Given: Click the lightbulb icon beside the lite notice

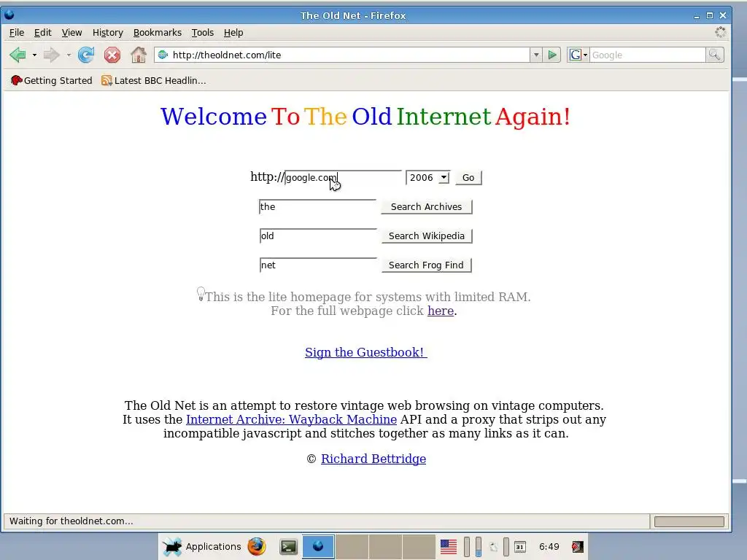Looking at the screenshot, I should [x=201, y=294].
